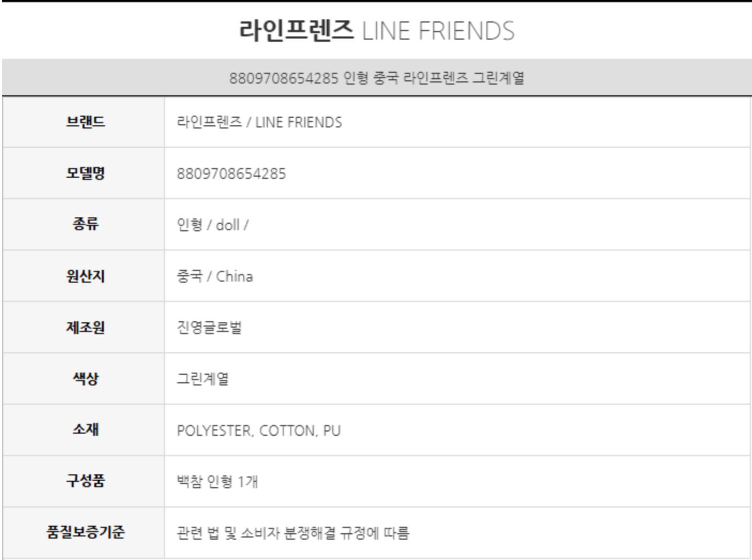Click the 중국 / China origin value

pyautogui.click(x=215, y=277)
